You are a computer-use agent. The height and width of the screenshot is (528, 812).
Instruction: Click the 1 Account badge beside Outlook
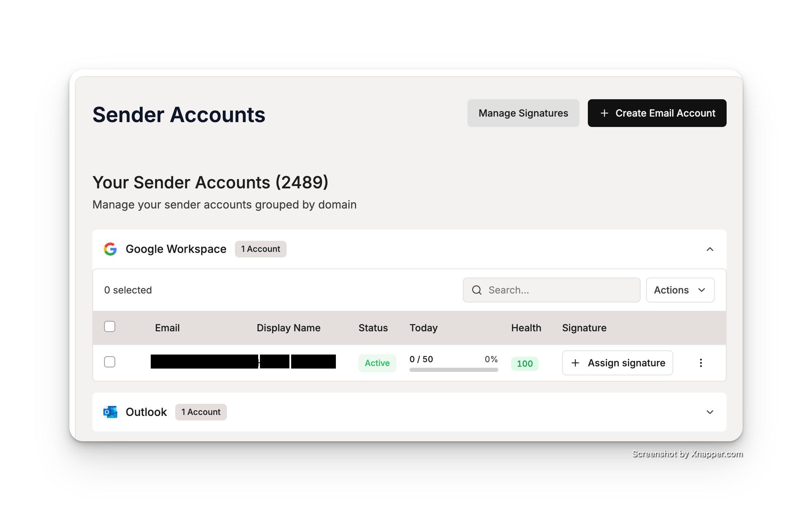201,412
